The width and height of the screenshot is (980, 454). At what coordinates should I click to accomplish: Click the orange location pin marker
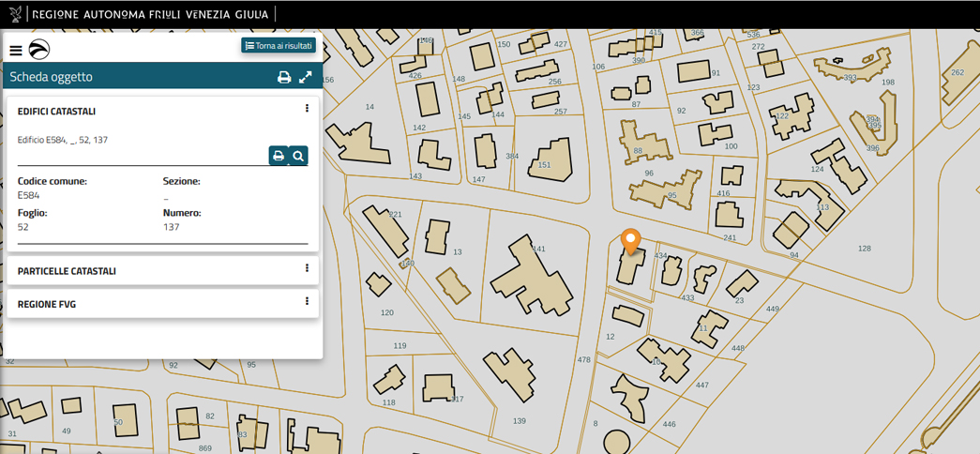tap(631, 240)
